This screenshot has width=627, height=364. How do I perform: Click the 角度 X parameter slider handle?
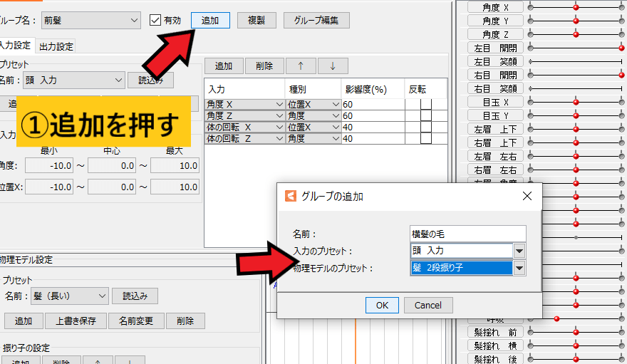[x=576, y=7]
